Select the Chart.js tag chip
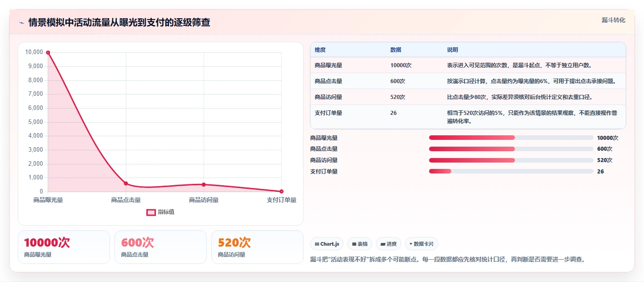 point(327,244)
